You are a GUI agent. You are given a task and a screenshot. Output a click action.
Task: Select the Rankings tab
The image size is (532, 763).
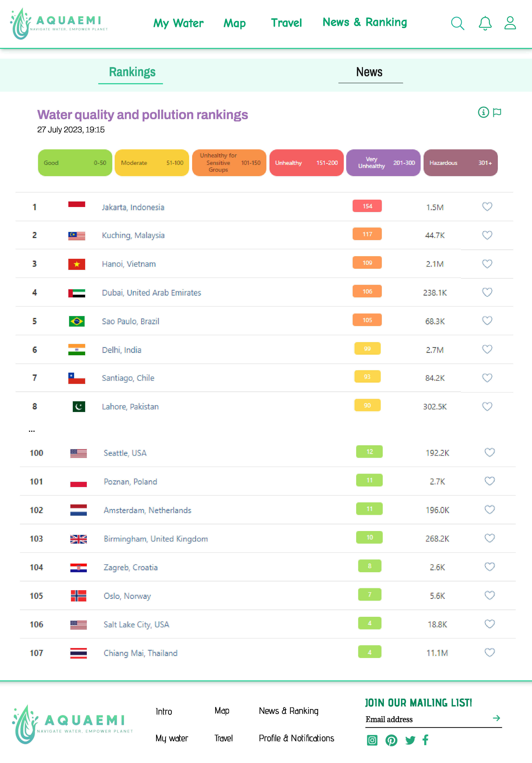click(x=132, y=72)
